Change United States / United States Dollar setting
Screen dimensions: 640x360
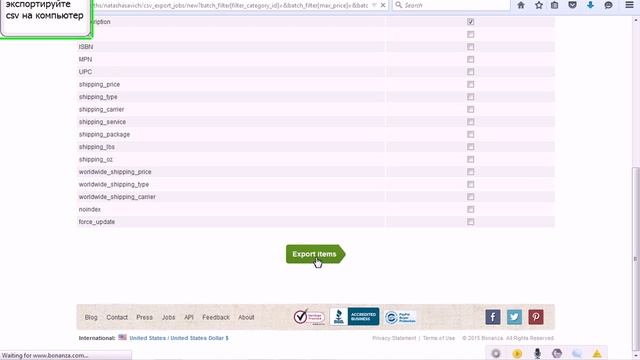179,338
